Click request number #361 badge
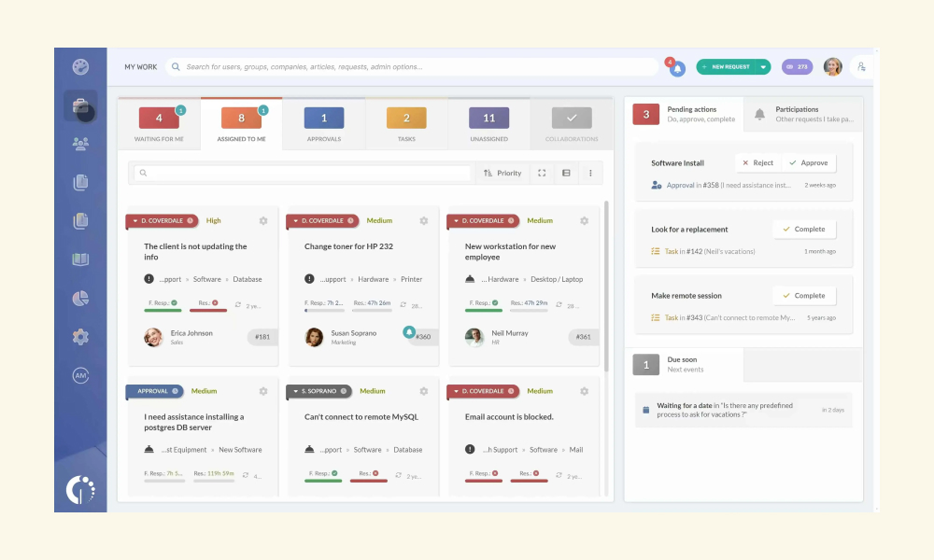The image size is (934, 560). pos(583,337)
